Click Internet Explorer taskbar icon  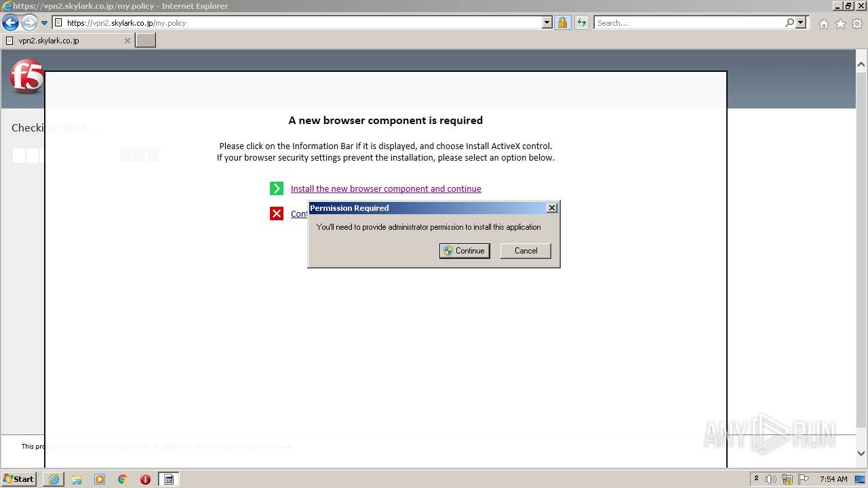[54, 479]
